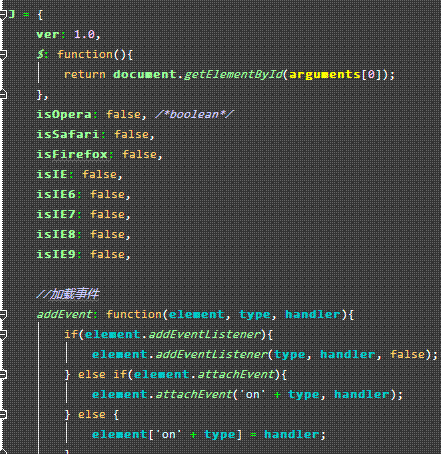Fold the 'if(element.addEventListener){' block

coord(3,335)
